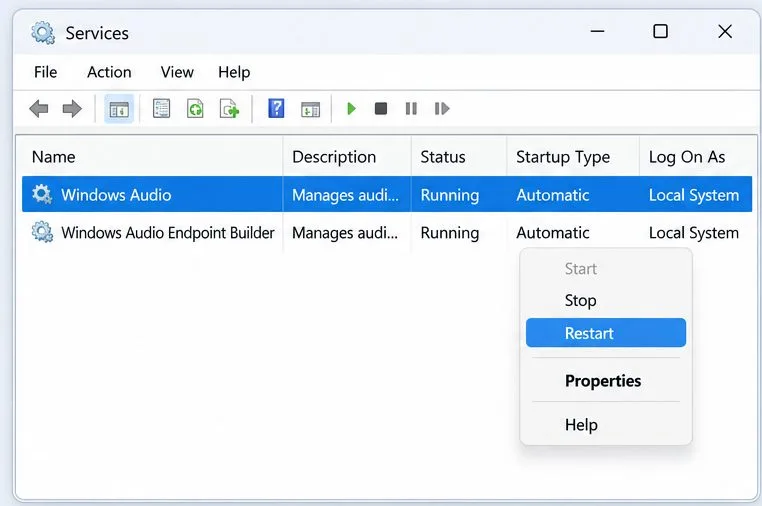Toggle the Show/Hide Console Tree icon
The image size is (762, 506).
click(119, 109)
